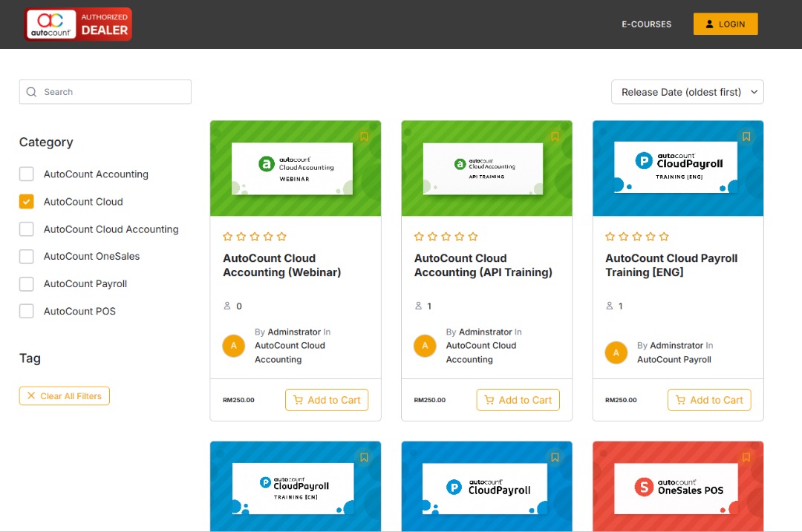802x532 pixels.
Task: Set five-star rating on Cloud Payroll Training [ENG]
Action: [x=664, y=237]
